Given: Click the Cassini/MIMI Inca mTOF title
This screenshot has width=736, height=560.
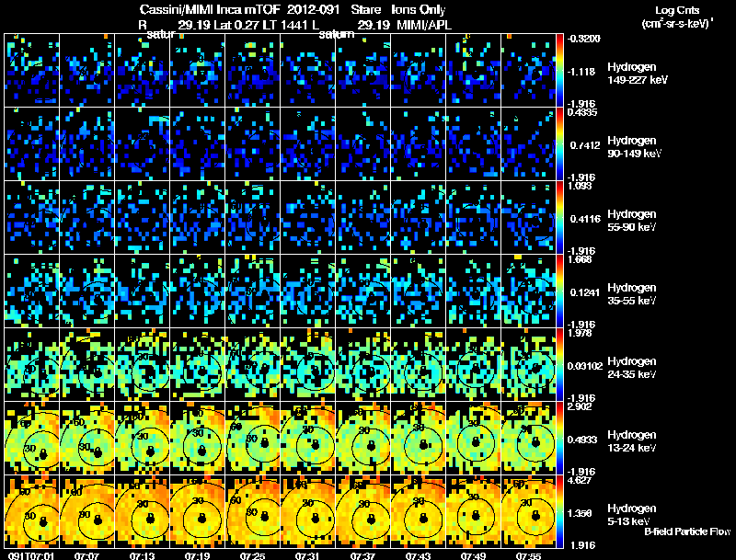Looking at the screenshot, I should (x=210, y=9).
